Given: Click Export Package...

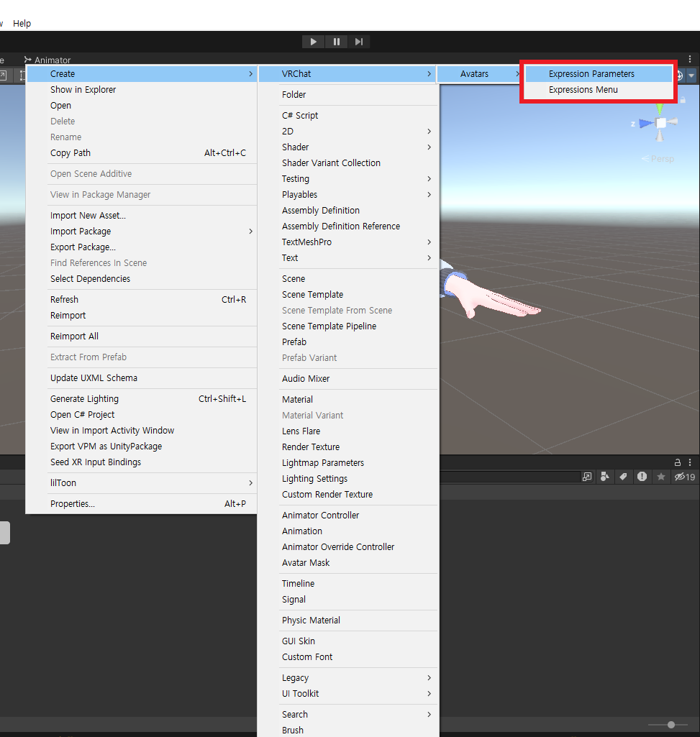Looking at the screenshot, I should click(x=142, y=247).
